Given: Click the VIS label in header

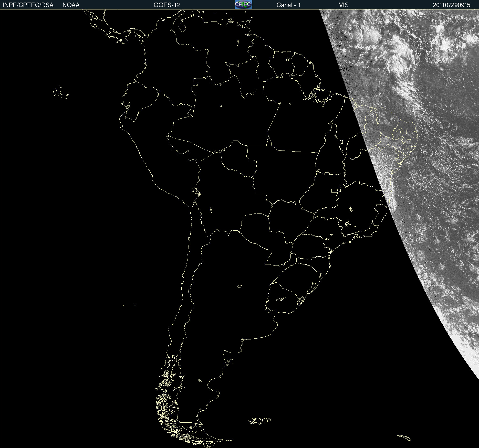Looking at the screenshot, I should point(344,5).
